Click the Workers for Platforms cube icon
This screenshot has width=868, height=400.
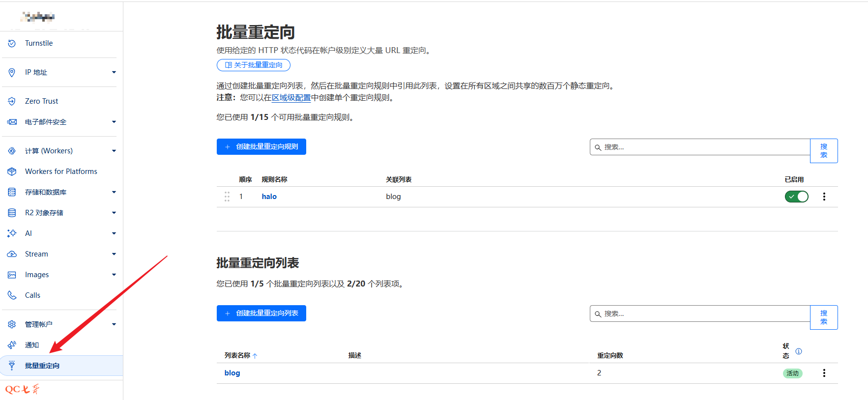pos(12,171)
